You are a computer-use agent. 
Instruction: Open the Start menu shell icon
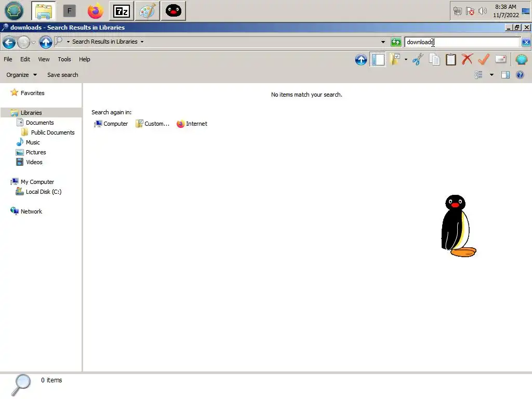(14, 11)
